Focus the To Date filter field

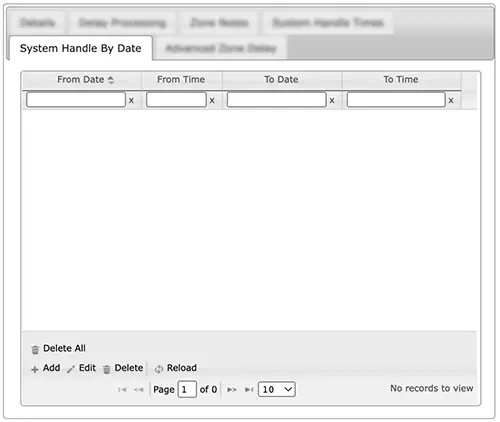click(x=276, y=100)
